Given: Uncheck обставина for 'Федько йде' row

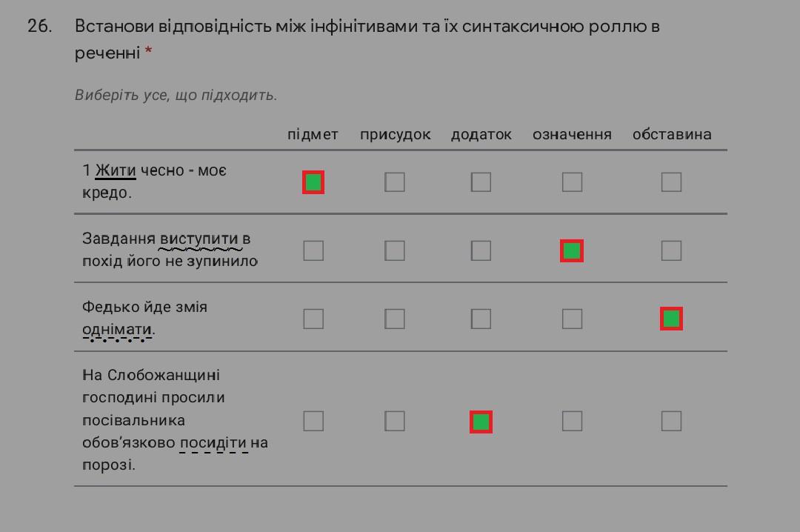Looking at the screenshot, I should (671, 319).
